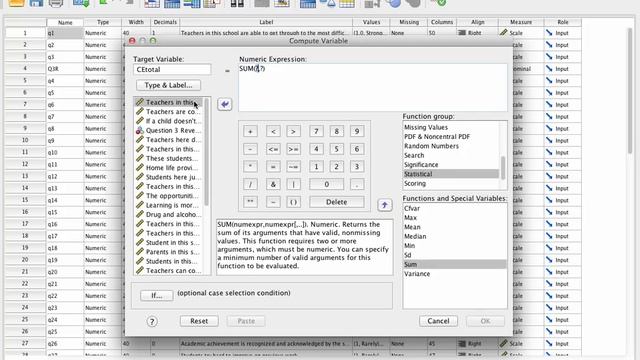Select Statistical function group
The width and height of the screenshot is (640, 360).
coord(451,174)
